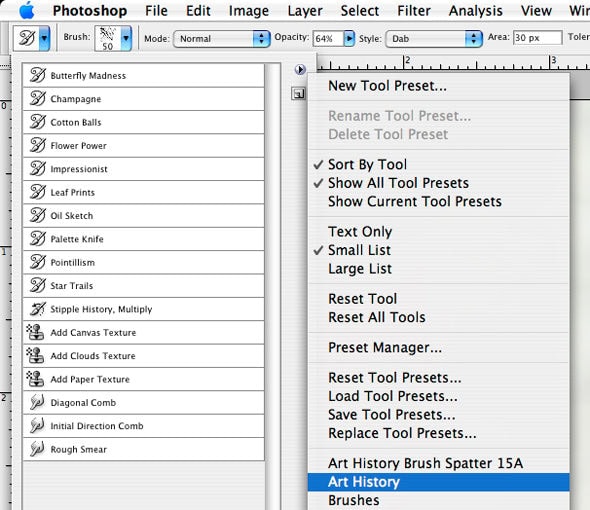
Task: Select the Flower Power preset icon
Action: click(x=38, y=145)
